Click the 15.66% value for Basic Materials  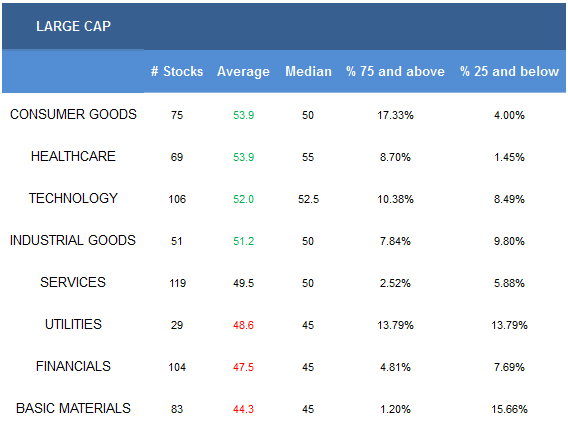pyautogui.click(x=509, y=409)
